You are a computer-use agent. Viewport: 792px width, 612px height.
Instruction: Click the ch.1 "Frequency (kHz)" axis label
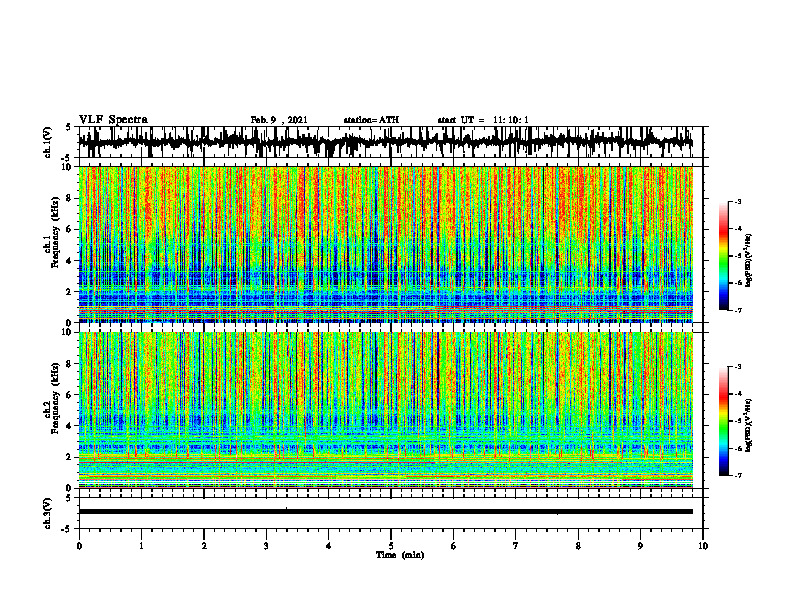click(x=55, y=232)
